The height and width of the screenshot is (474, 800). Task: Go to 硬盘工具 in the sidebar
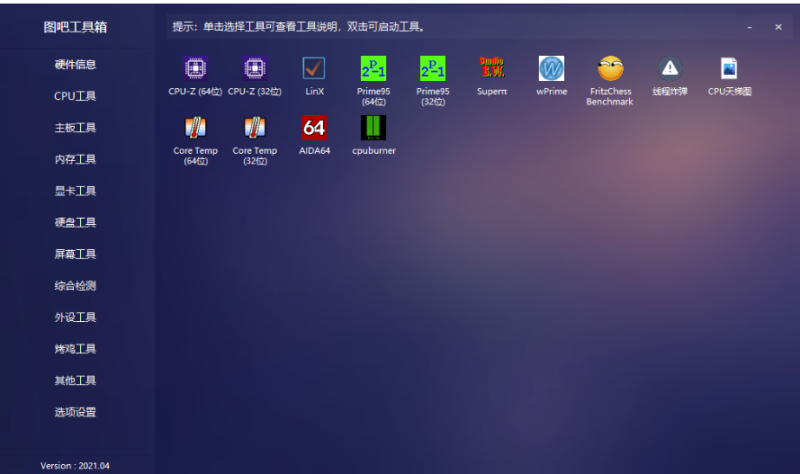coord(75,223)
